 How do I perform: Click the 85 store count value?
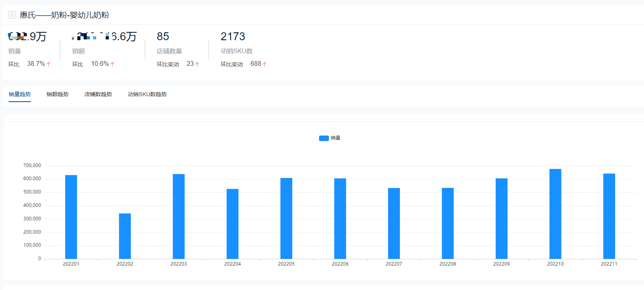click(163, 37)
